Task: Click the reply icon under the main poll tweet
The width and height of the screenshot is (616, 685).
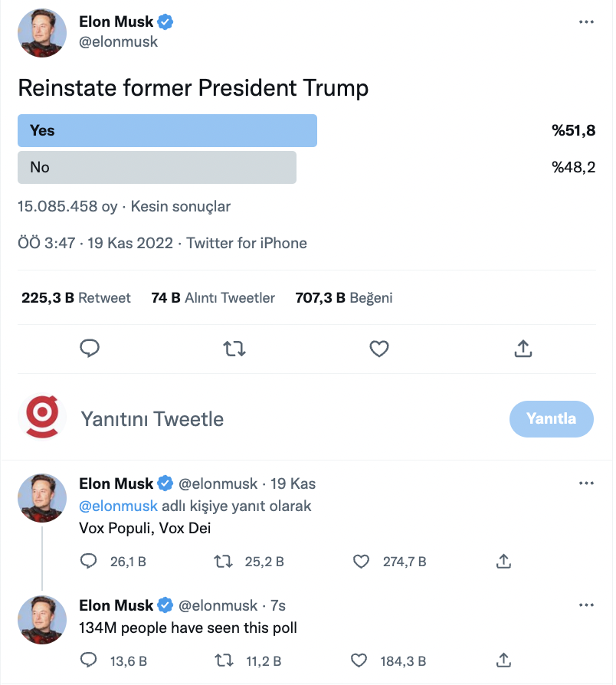Action: click(90, 349)
